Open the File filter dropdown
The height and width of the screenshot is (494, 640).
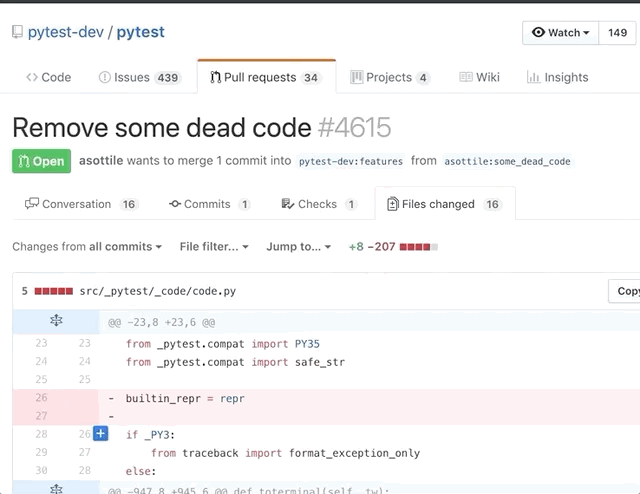214,246
